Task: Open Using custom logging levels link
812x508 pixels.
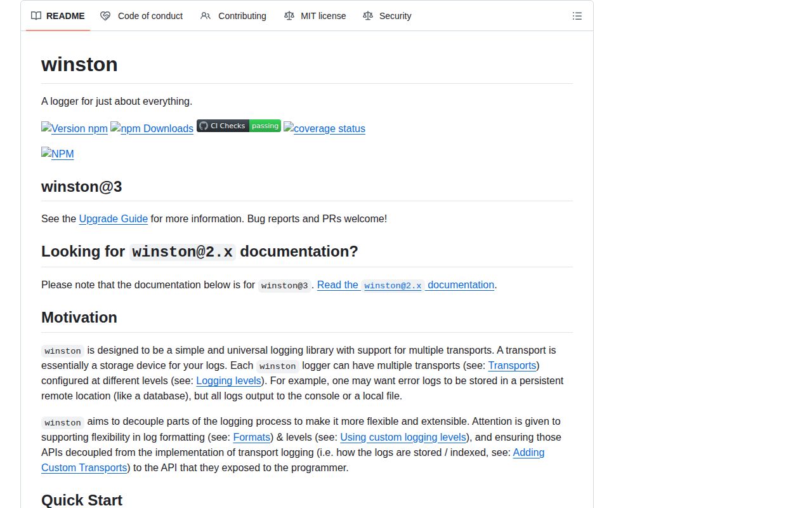Action: (403, 437)
